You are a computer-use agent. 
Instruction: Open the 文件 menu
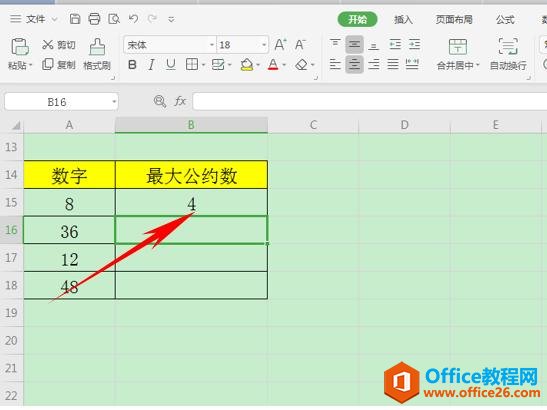[36, 19]
